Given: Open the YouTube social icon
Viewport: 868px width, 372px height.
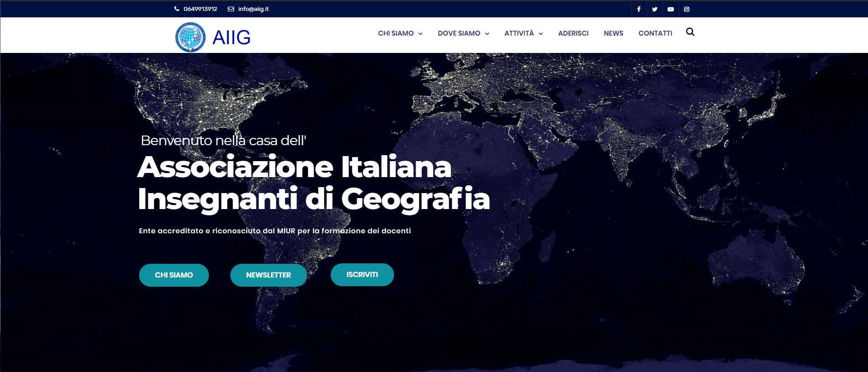Looking at the screenshot, I should pos(670,9).
